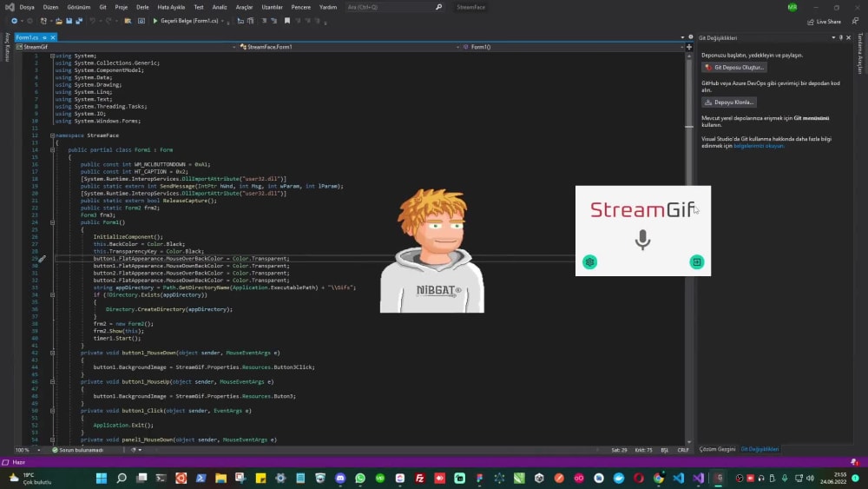Collapse the Form1 class outline node
The width and height of the screenshot is (868, 489).
pos(53,150)
